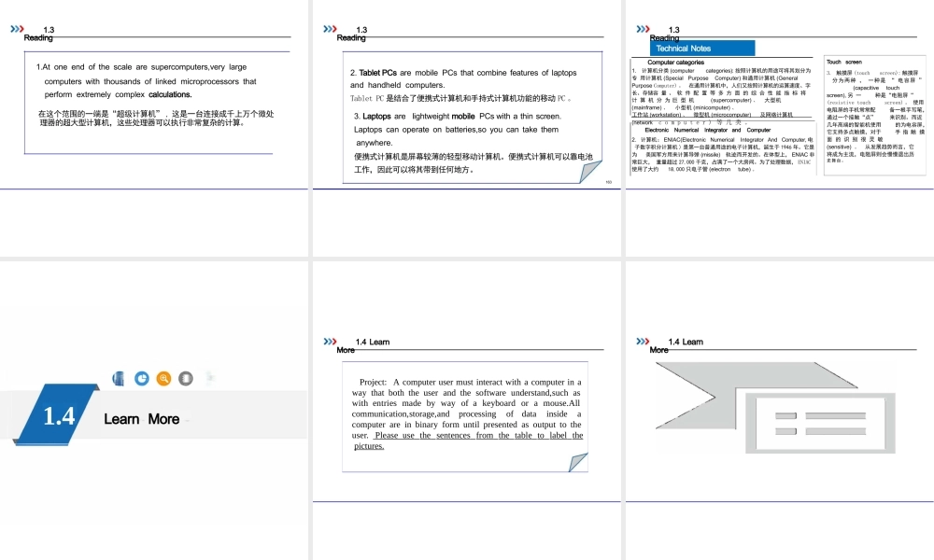Image resolution: width=934 pixels, height=560 pixels.
Task: Click the gray document icon
Action: pyautogui.click(x=186, y=379)
